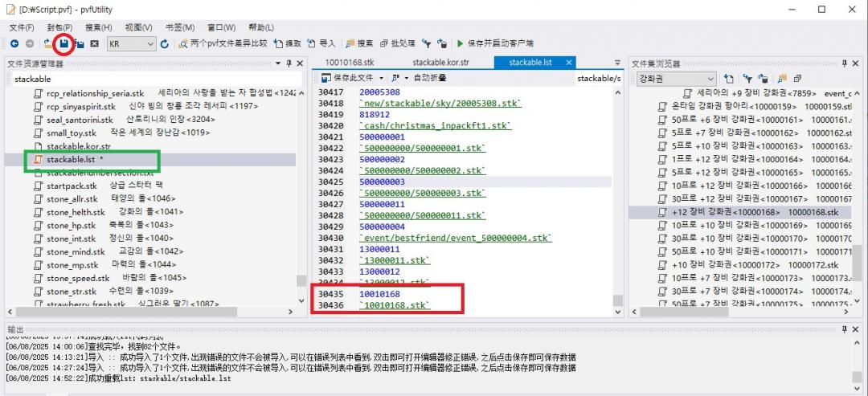
Task: Open the 保存此文件 dropdown arrow
Action: (x=381, y=79)
